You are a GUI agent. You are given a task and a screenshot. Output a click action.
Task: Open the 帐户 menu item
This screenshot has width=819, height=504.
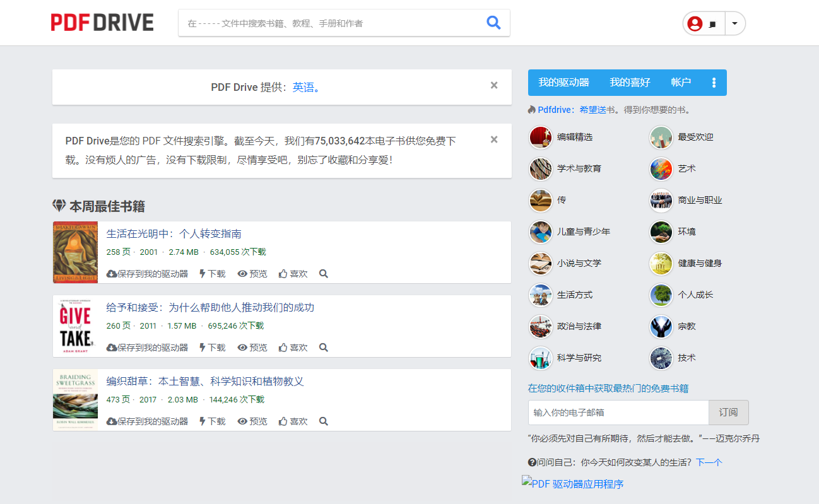[x=681, y=82]
